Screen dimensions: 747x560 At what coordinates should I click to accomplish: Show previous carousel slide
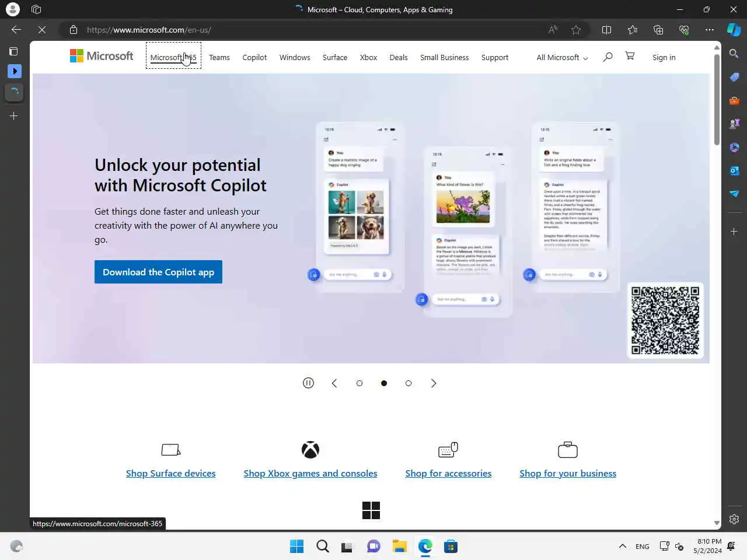[x=334, y=383]
